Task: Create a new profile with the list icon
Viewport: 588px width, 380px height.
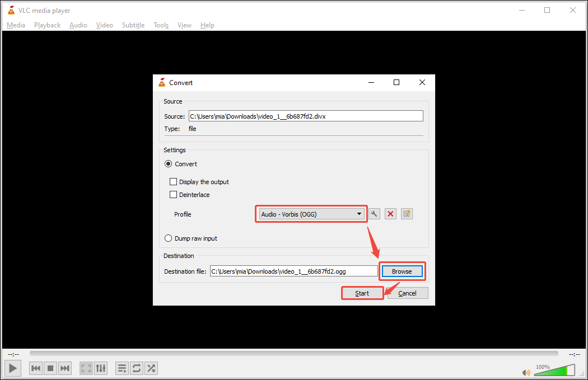Action: click(407, 214)
